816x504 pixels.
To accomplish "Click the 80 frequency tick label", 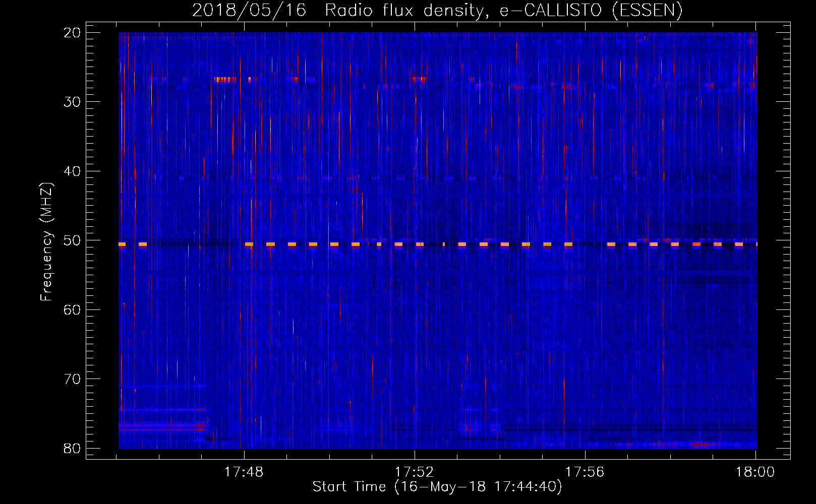I will point(72,449).
